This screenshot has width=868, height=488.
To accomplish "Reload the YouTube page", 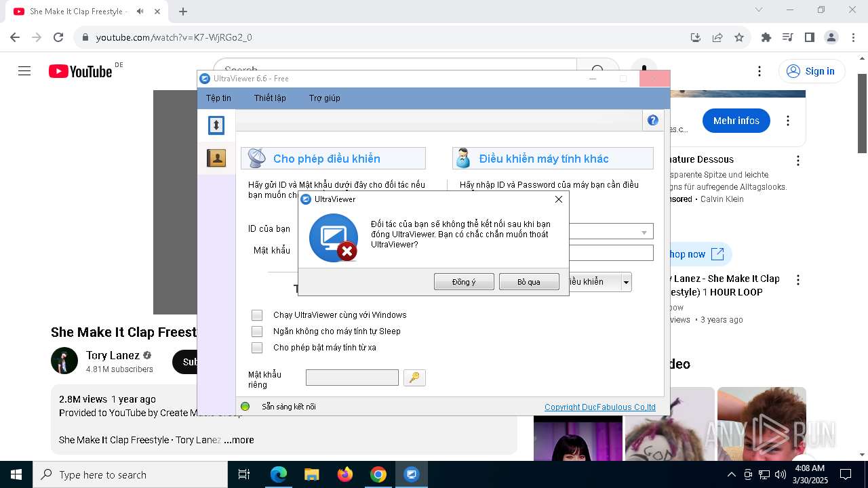I will (58, 37).
